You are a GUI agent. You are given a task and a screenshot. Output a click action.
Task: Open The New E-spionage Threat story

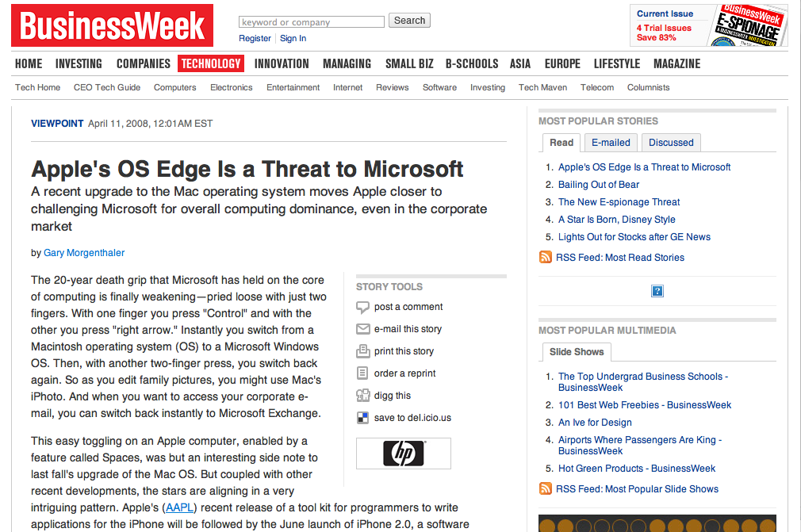[619, 201]
